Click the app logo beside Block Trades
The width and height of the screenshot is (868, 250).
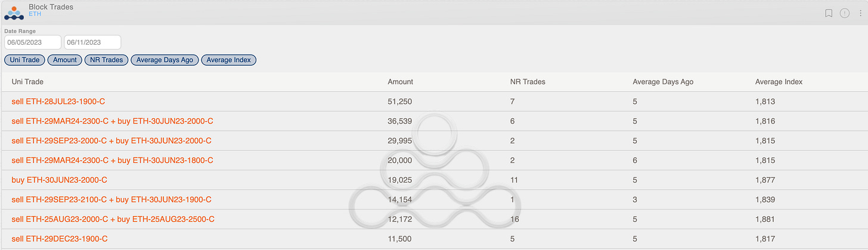(x=14, y=13)
